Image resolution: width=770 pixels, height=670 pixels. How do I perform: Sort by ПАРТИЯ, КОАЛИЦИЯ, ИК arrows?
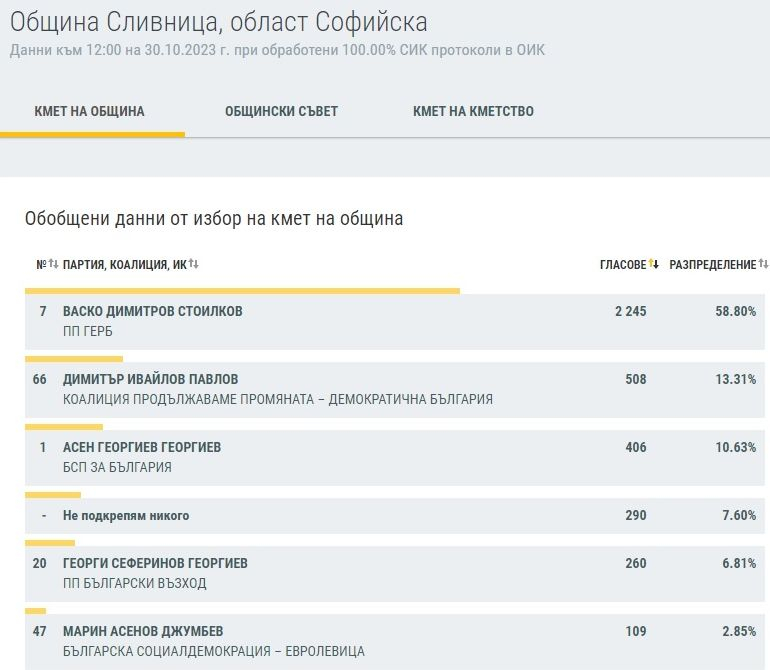coord(193,264)
